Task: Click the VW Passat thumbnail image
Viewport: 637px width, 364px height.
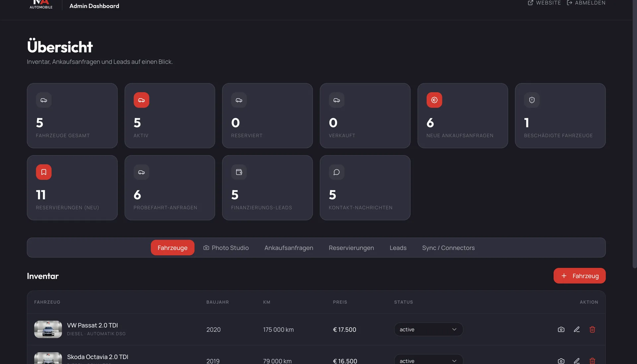Action: pos(48,329)
